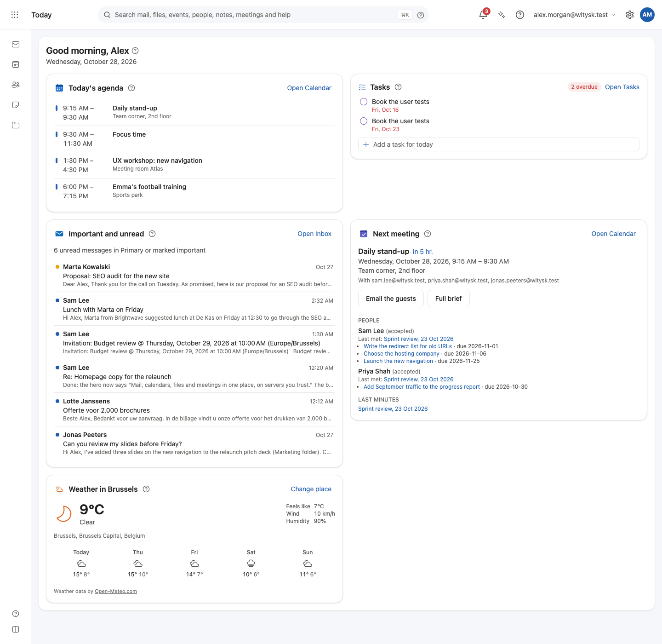Viewport: 662px width, 644px height.
Task: Open Focus time agenda event
Action: pyautogui.click(x=194, y=139)
